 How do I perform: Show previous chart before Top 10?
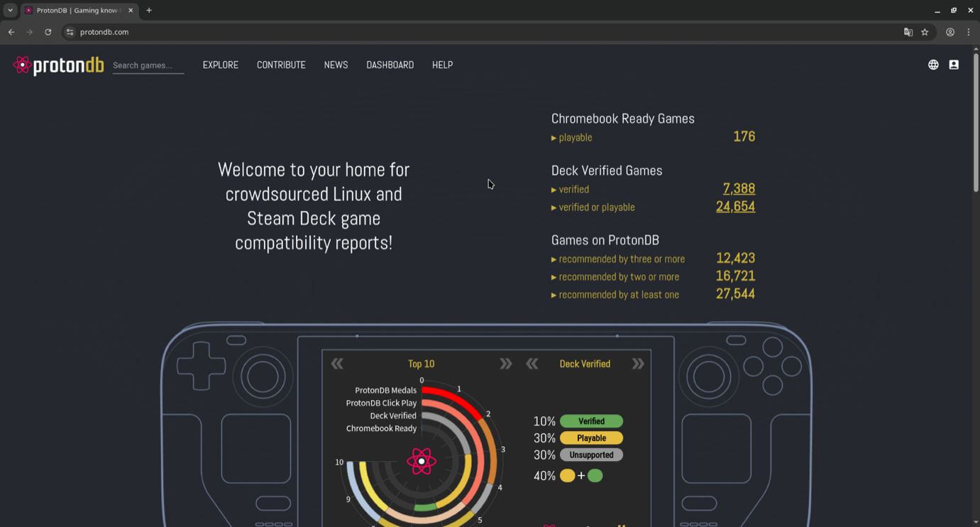[x=337, y=364]
